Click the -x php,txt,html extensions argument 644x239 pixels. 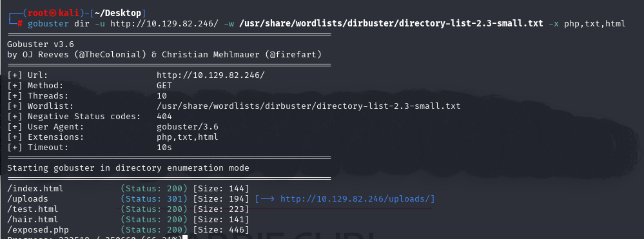[587, 24]
